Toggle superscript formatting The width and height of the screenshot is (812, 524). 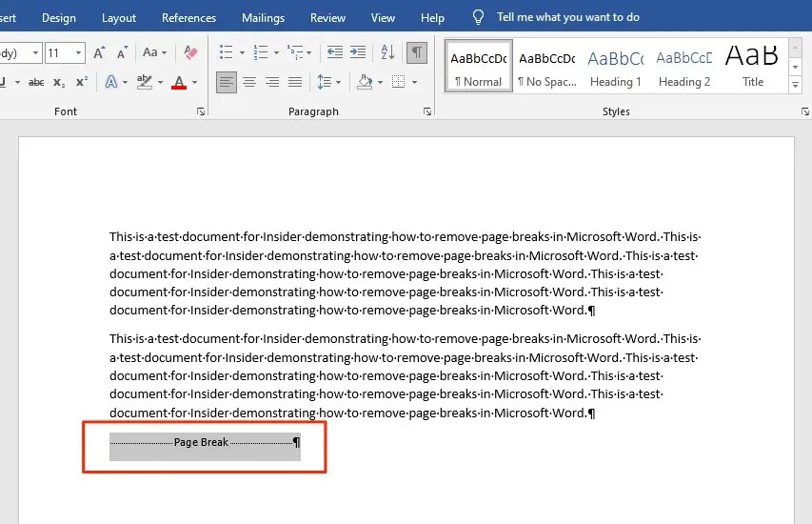tap(82, 82)
